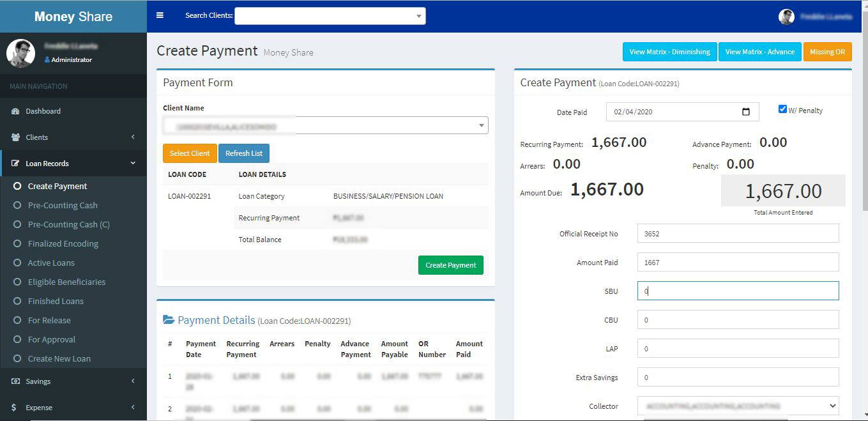Viewport: 868px width, 421px height.
Task: Expand the Savings submenu chevron
Action: click(x=133, y=381)
